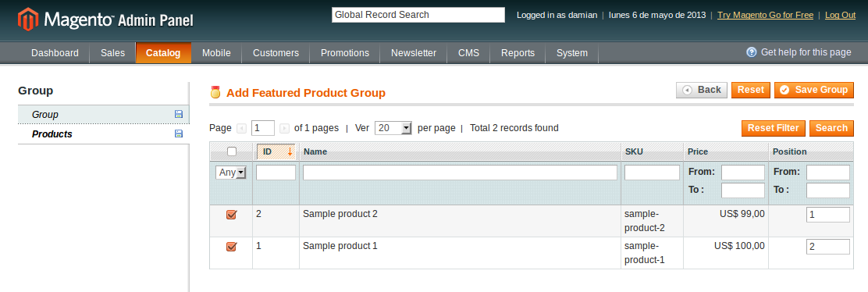Click the save icon on the Products tab
The height and width of the screenshot is (292, 868).
coord(179,134)
